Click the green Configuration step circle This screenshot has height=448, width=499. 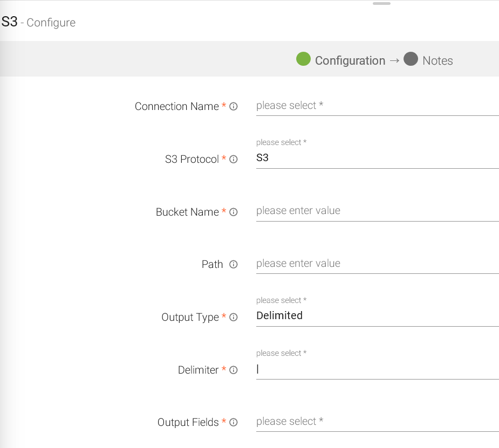tap(303, 59)
